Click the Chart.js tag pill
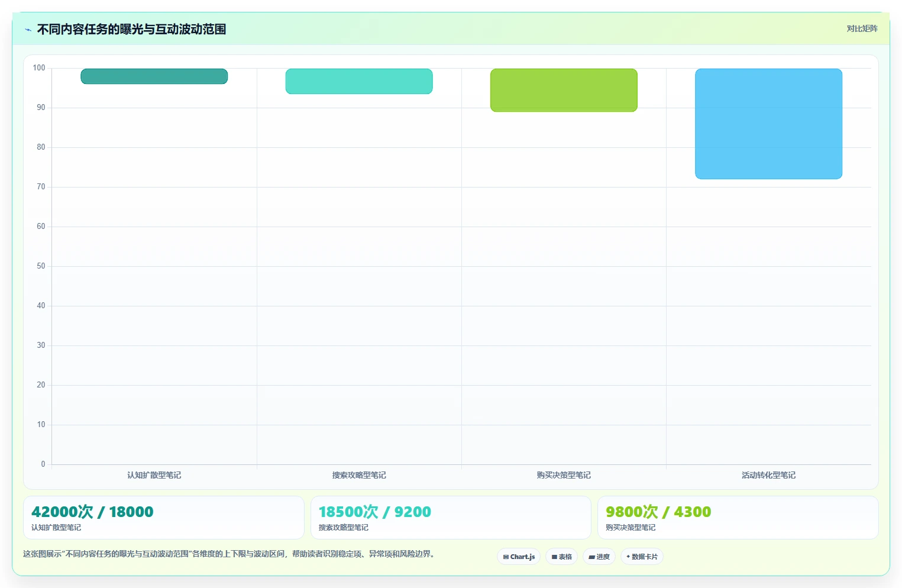The height and width of the screenshot is (588, 902). (x=519, y=557)
